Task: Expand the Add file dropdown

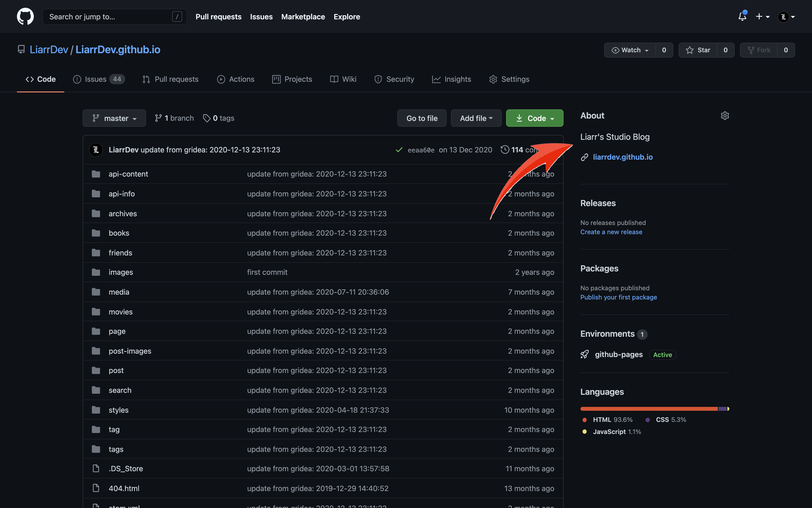Action: [x=476, y=118]
